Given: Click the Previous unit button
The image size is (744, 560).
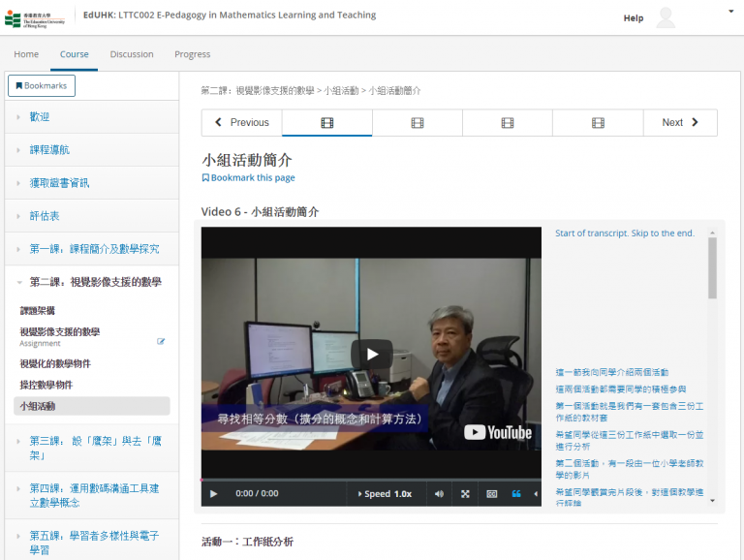Looking at the screenshot, I should tap(242, 122).
